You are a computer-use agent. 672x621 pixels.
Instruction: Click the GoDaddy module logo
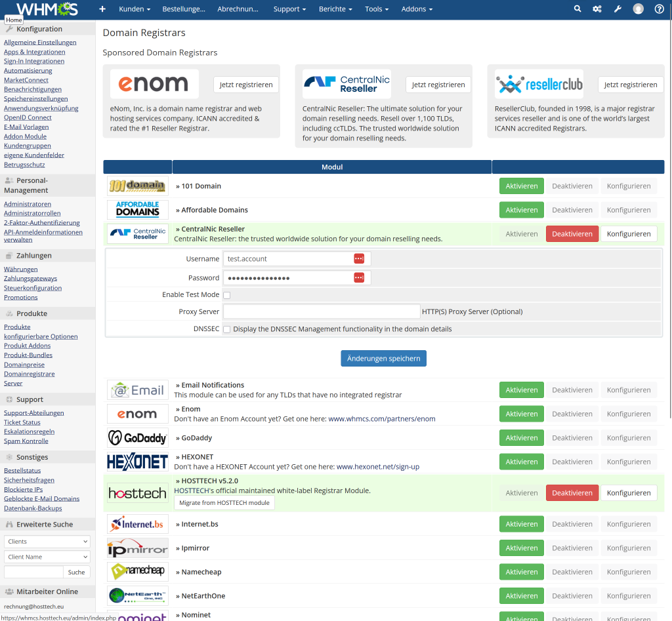[138, 437]
